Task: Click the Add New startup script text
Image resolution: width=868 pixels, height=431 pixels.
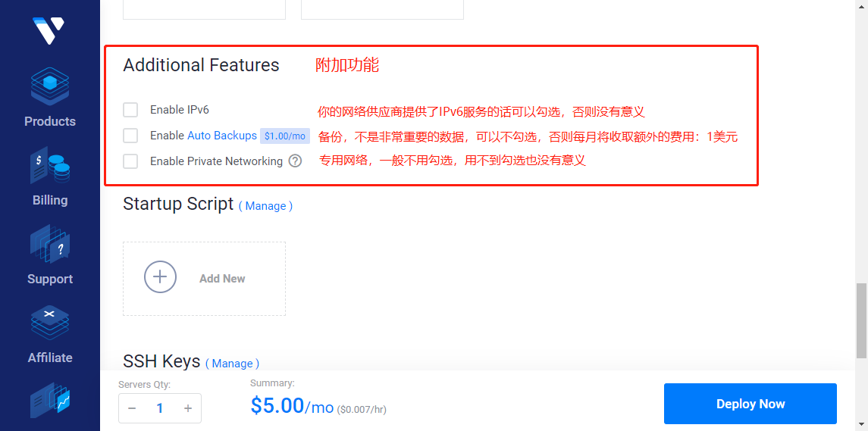Action: [222, 279]
